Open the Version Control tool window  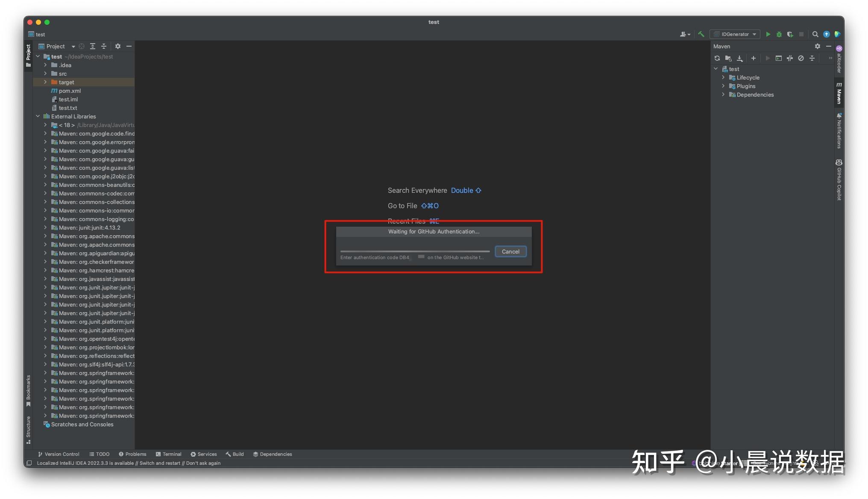[x=59, y=454]
